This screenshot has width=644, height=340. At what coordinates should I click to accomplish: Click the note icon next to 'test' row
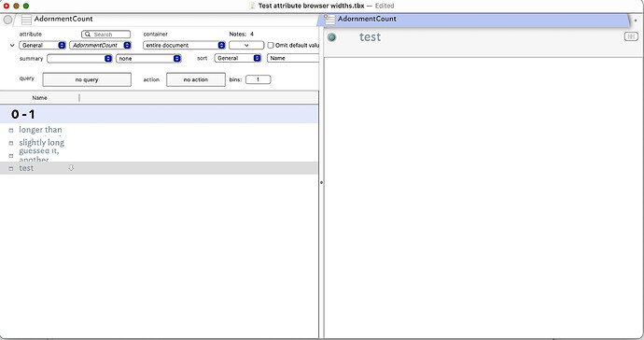click(11, 168)
